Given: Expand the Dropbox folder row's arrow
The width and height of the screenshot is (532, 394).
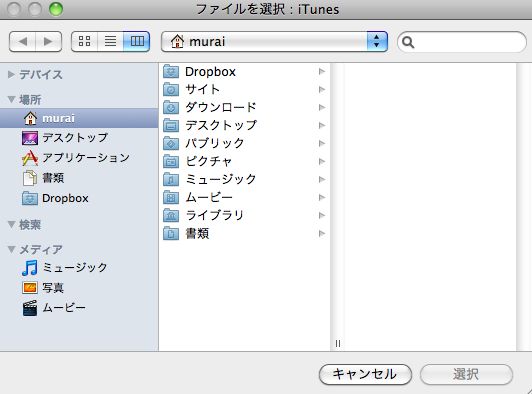Looking at the screenshot, I should click(322, 72).
